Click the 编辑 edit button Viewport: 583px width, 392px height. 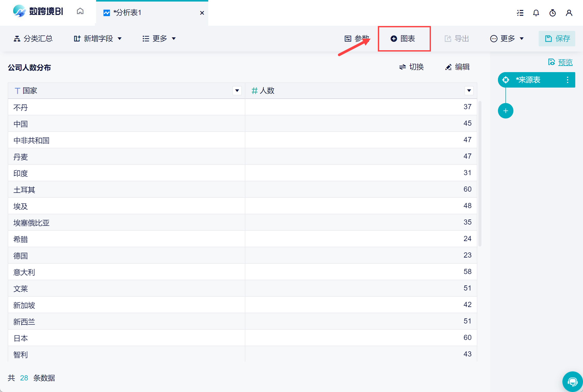[x=457, y=67]
